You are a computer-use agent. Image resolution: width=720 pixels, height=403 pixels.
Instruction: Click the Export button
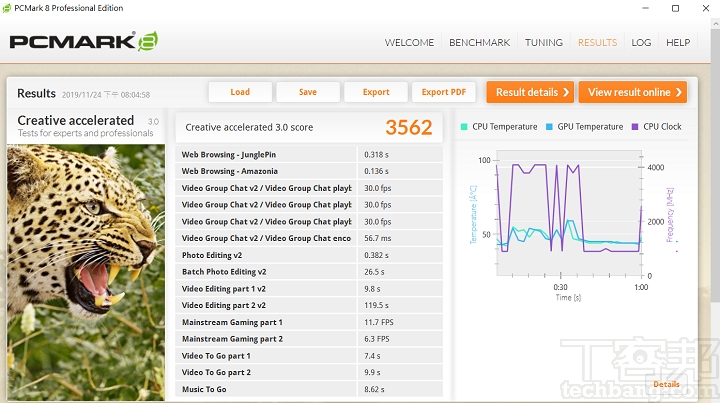pos(376,92)
